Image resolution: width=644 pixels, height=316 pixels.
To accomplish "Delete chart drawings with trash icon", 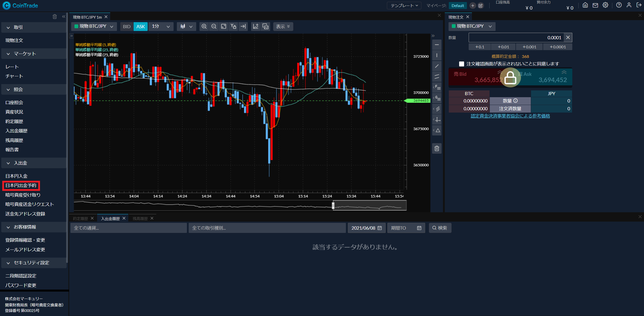I will tap(437, 149).
